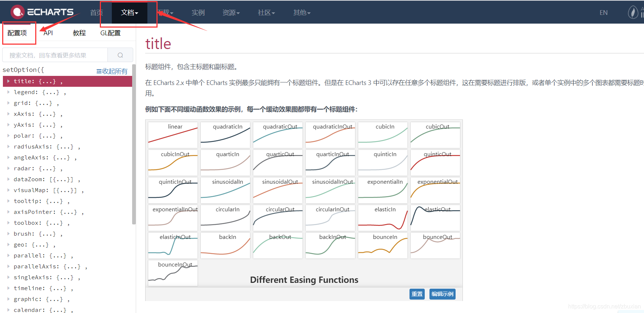The image size is (644, 313).
Task: Switch language to EN
Action: pyautogui.click(x=604, y=13)
